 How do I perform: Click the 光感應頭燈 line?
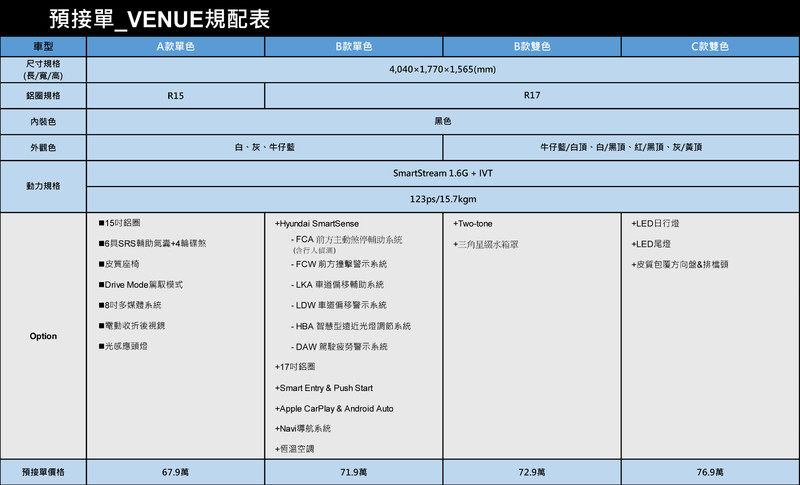point(123,346)
